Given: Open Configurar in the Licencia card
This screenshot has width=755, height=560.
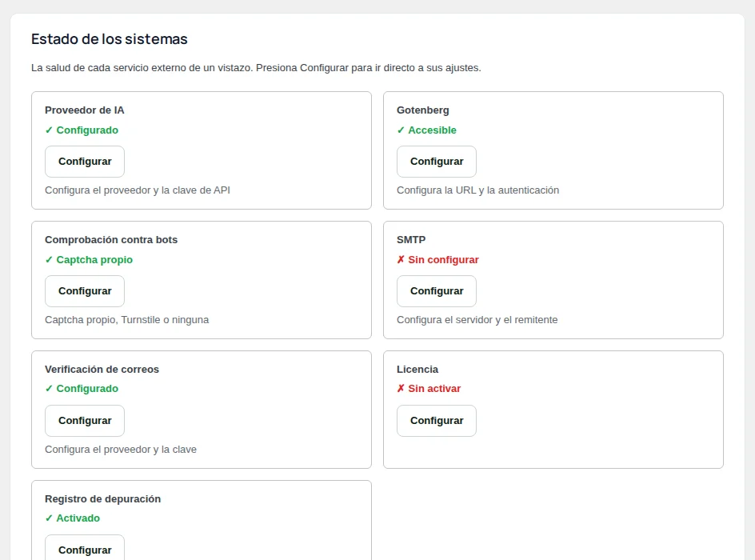Looking at the screenshot, I should [436, 420].
